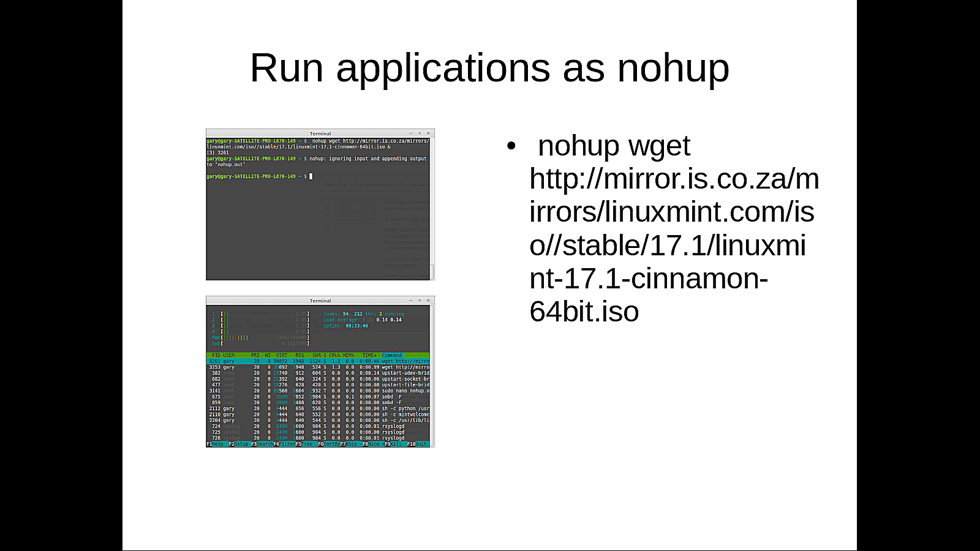Image resolution: width=980 pixels, height=551 pixels.
Task: Click the cursor at the last shell prompt
Action: tap(311, 176)
